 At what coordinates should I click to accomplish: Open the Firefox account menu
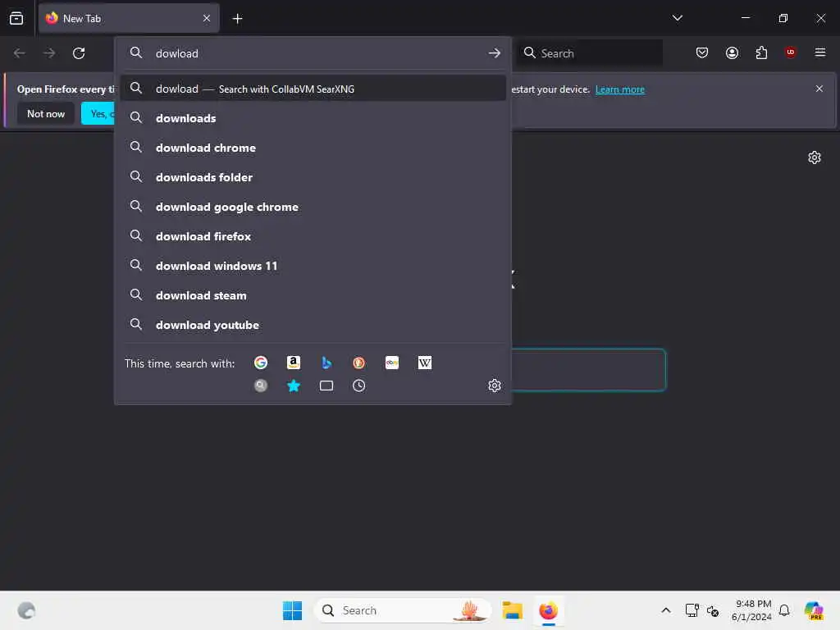tap(732, 52)
